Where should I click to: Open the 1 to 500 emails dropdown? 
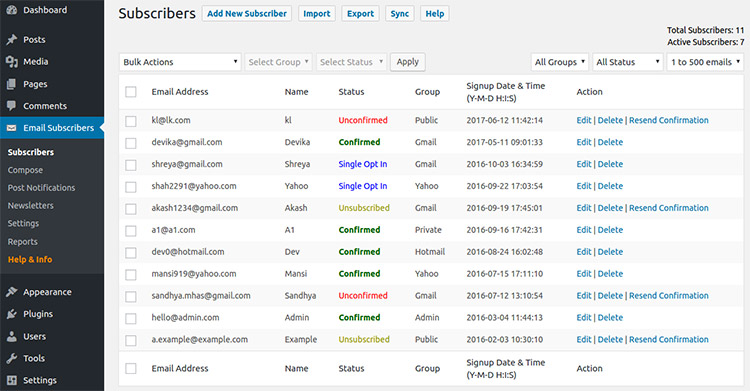point(705,62)
